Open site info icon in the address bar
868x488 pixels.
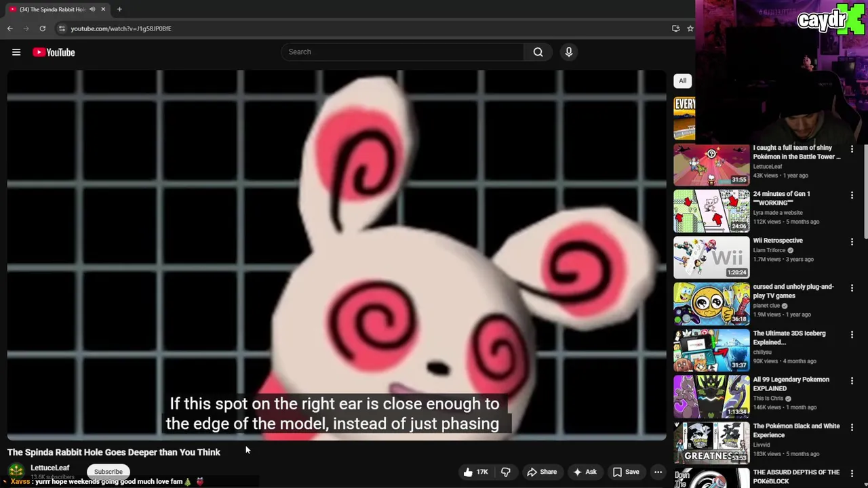pos(62,28)
